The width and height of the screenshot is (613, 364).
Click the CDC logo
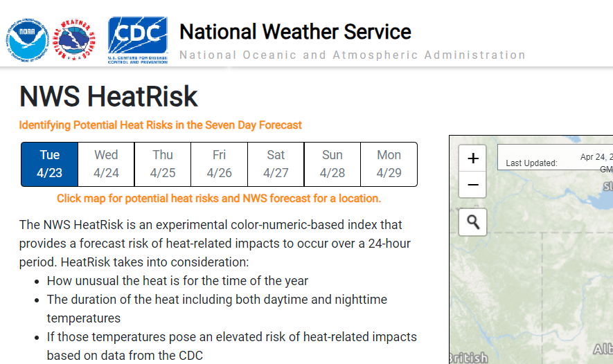(x=138, y=40)
